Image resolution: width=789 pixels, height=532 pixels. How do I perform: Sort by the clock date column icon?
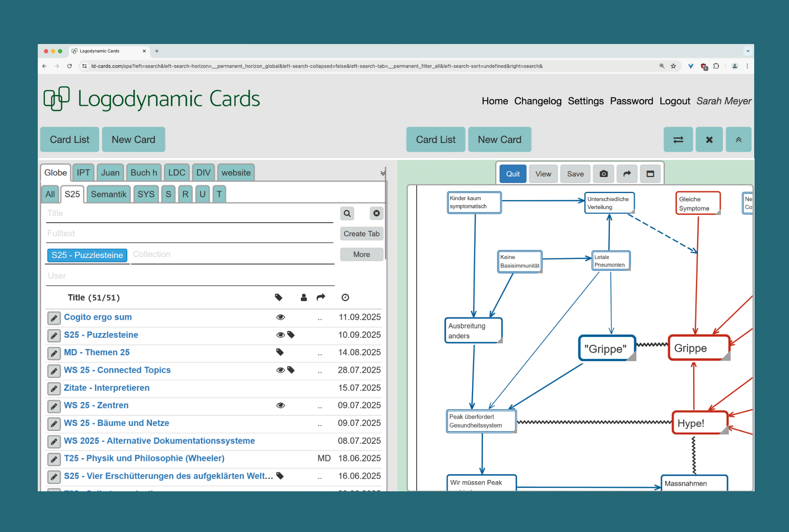345,297
